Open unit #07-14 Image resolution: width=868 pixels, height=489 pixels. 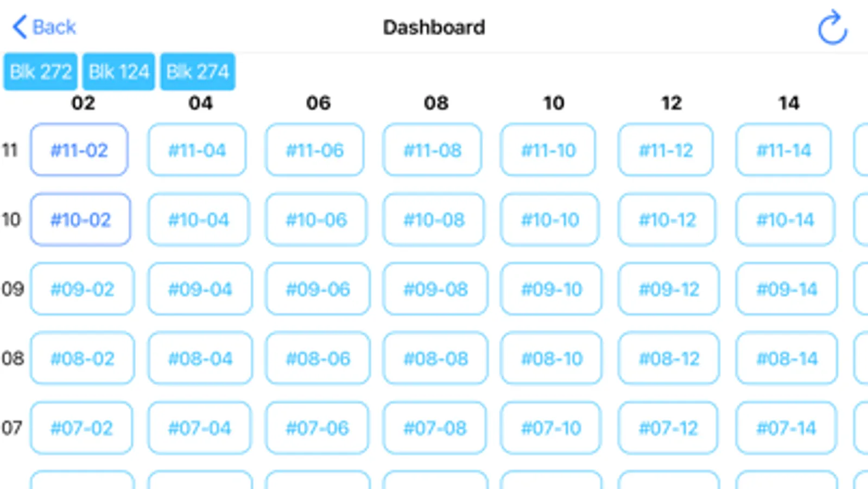786,428
